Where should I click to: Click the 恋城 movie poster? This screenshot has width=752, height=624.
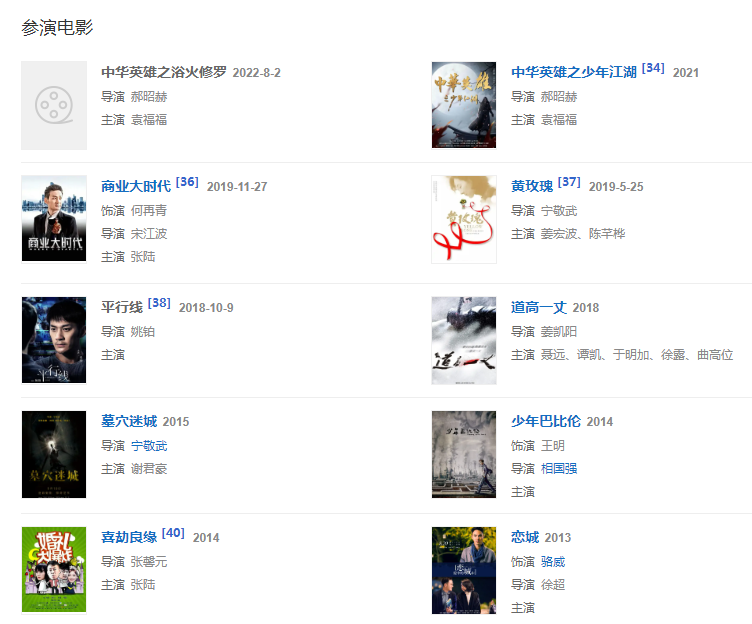pos(464,570)
